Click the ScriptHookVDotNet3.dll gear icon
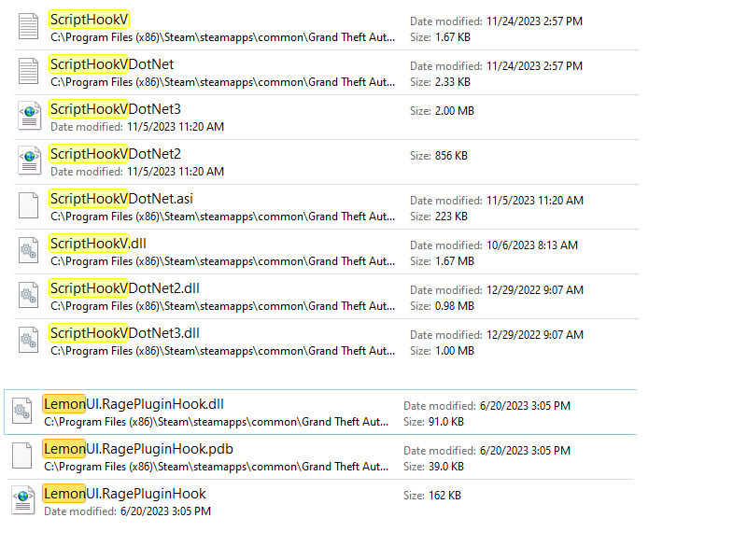Image resolution: width=747 pixels, height=560 pixels. coord(29,340)
